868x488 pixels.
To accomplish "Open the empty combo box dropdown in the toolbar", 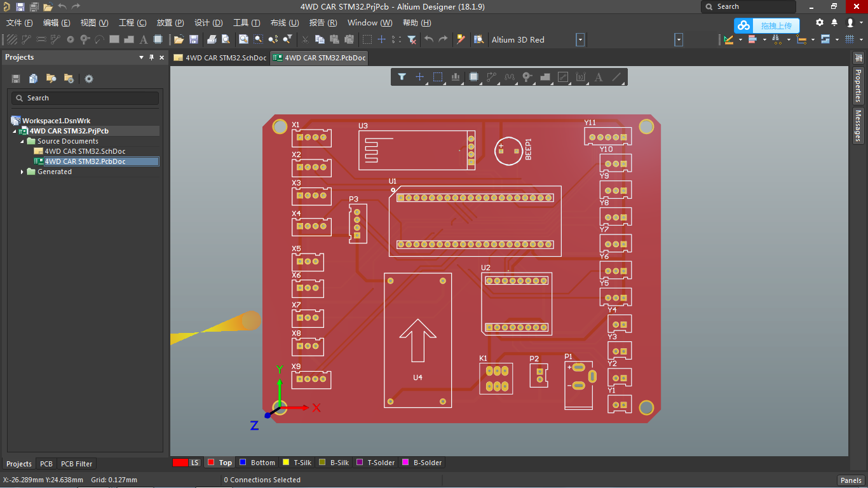I will (x=679, y=39).
